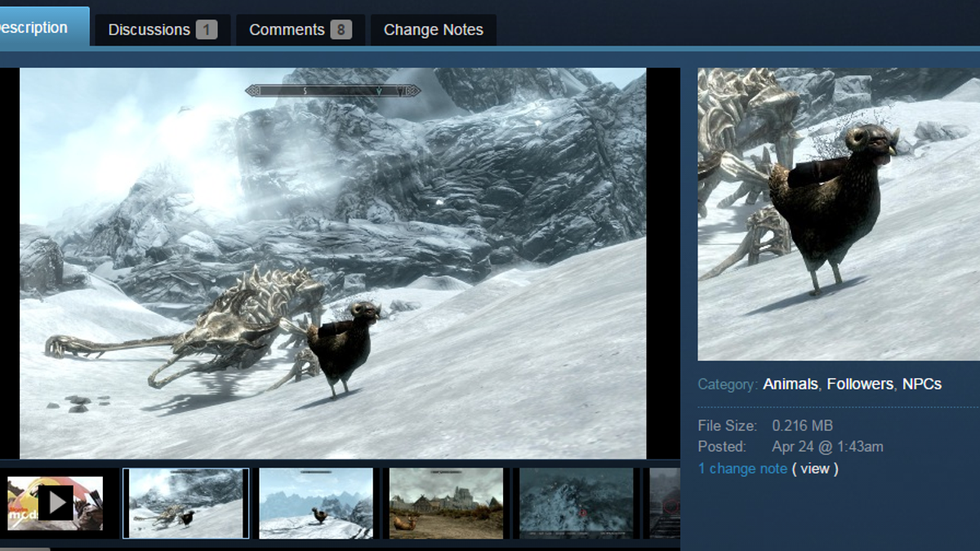
Task: Open the Comments tab
Action: pyautogui.click(x=300, y=30)
